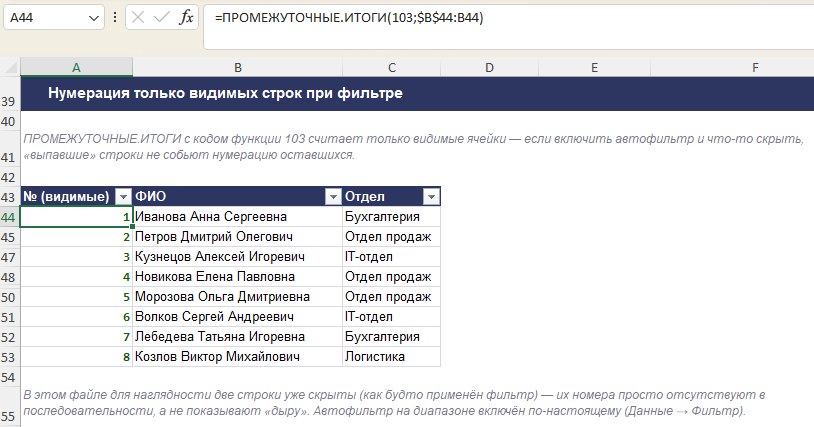Select row 50 header

tap(8, 297)
